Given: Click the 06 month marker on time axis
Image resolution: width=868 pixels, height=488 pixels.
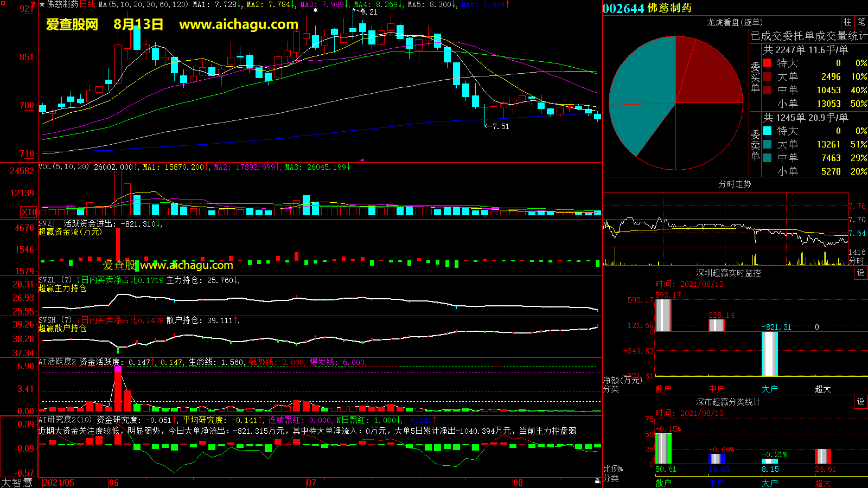Looking at the screenshot, I should (113, 483).
